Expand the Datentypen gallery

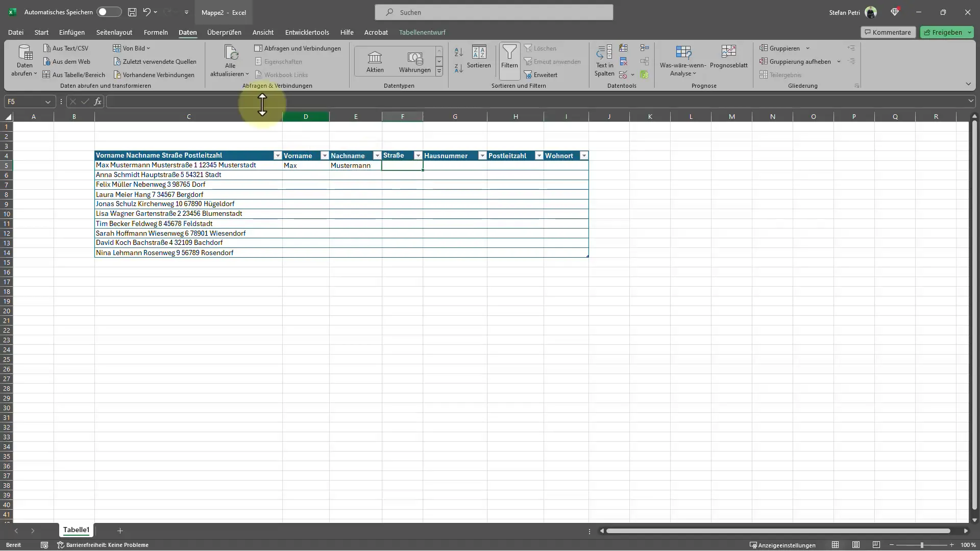click(439, 71)
